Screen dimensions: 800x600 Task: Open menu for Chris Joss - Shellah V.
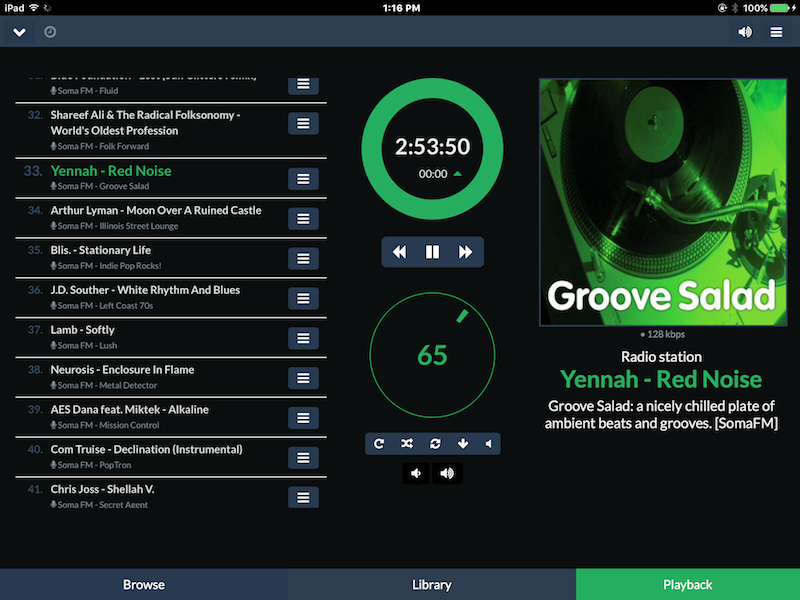point(303,497)
